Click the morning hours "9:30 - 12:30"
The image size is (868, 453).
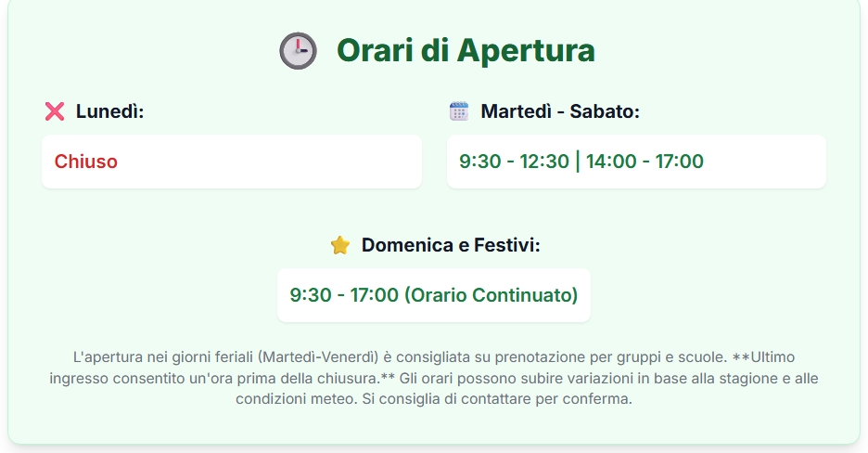[x=514, y=162]
